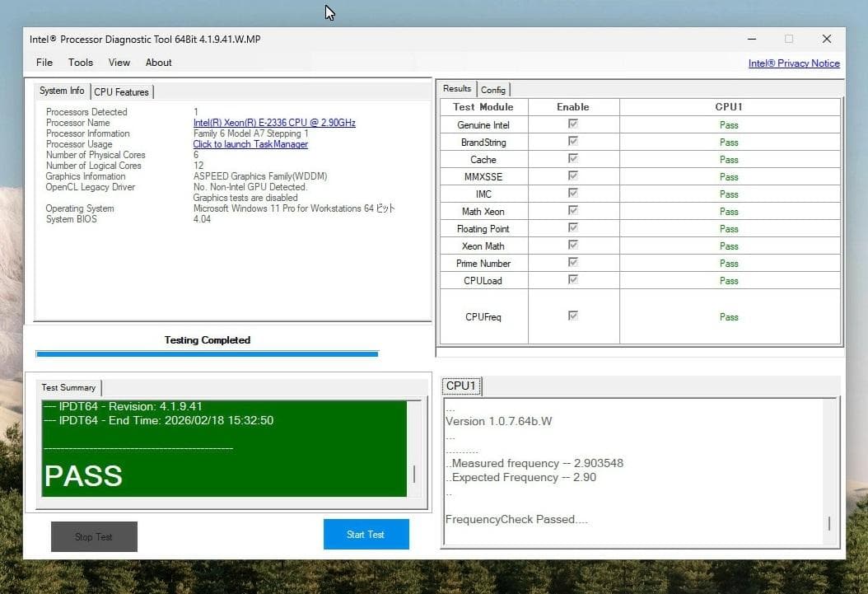Screen dimensions: 868x594
Task: Click the Number of Logical Cores label
Action: [94, 166]
